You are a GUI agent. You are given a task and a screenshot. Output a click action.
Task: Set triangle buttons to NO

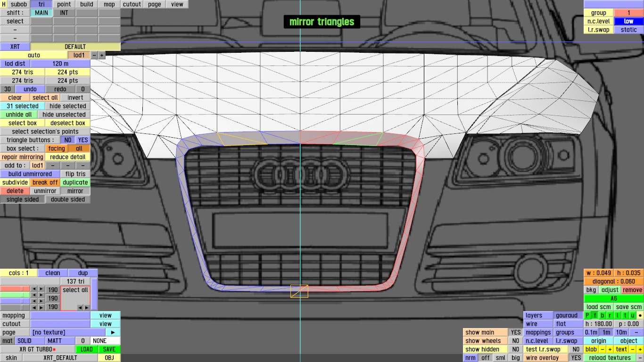click(x=68, y=140)
